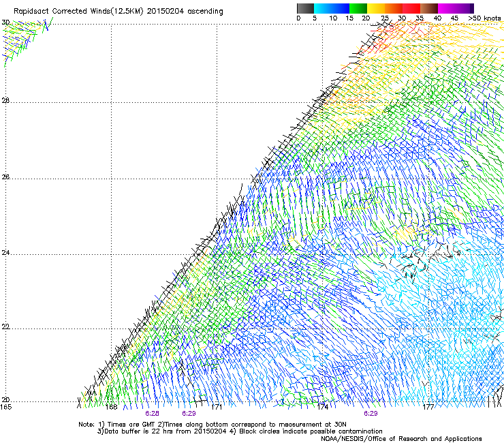Click the green 15-20 knot color segment

pyautogui.click(x=358, y=8)
